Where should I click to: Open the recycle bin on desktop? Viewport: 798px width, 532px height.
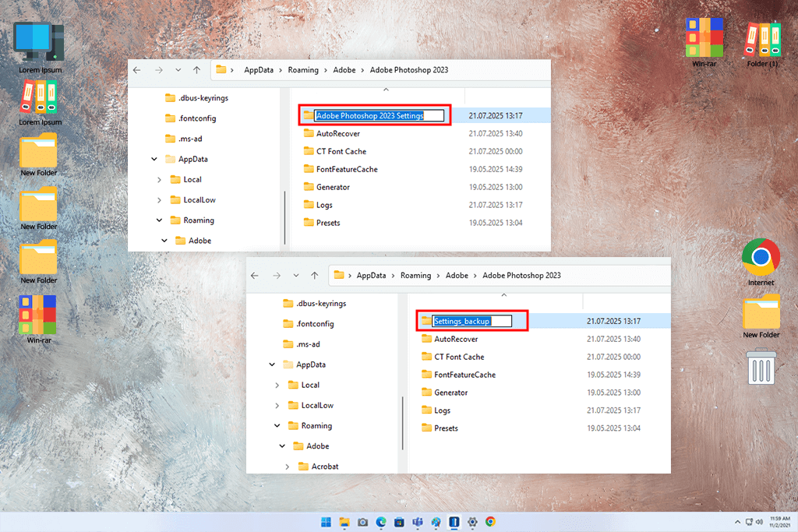tap(761, 366)
